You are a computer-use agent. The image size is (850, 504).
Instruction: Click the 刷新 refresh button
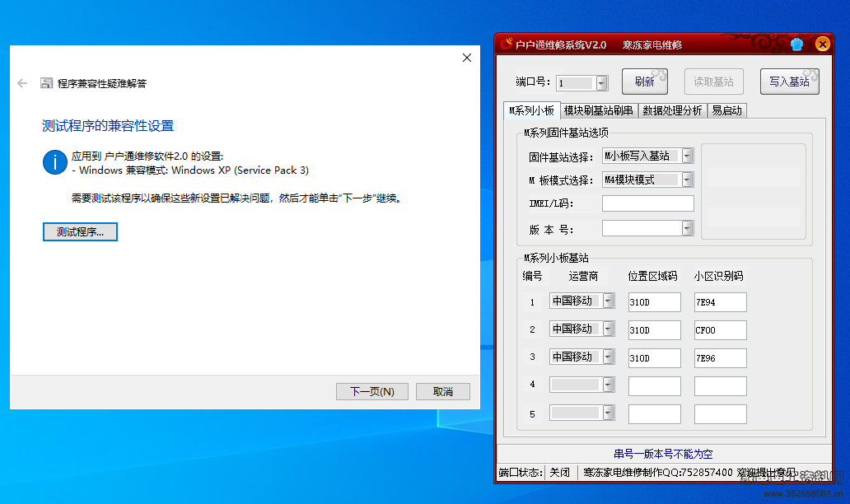[x=644, y=82]
